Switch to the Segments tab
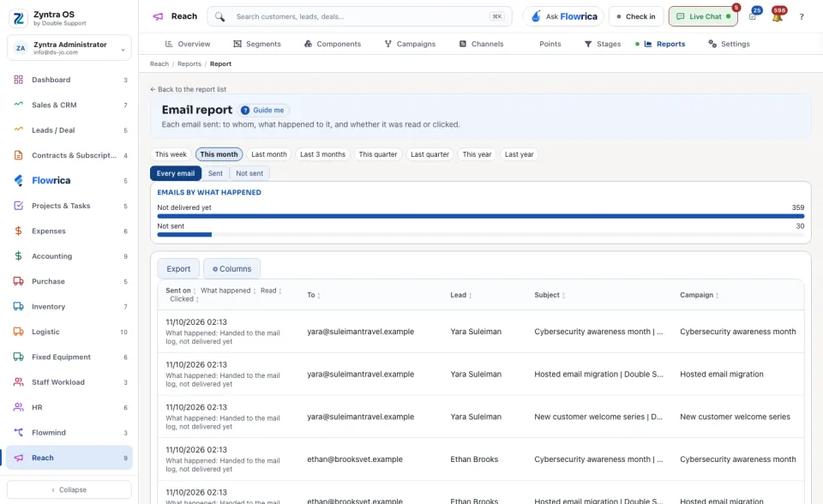This screenshot has height=504, width=823. pyautogui.click(x=257, y=44)
